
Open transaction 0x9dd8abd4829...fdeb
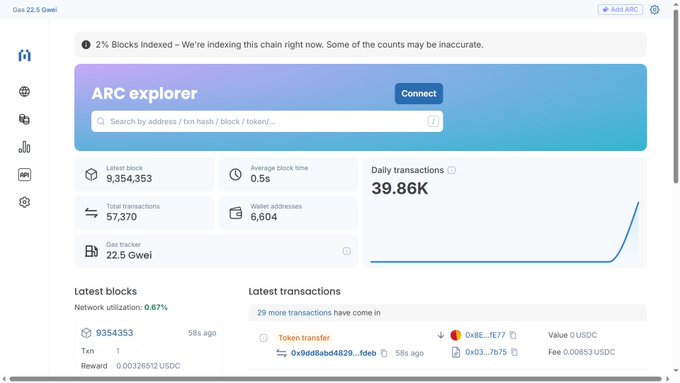[333, 353]
